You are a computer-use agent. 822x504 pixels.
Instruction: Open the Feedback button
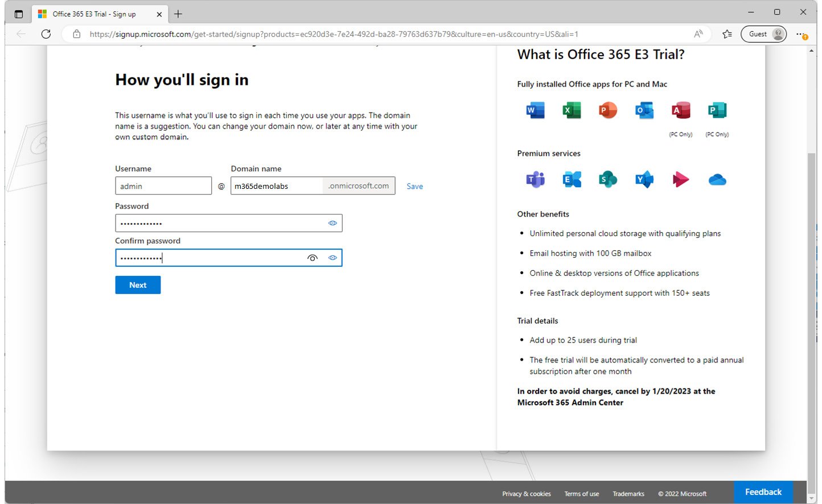763,492
